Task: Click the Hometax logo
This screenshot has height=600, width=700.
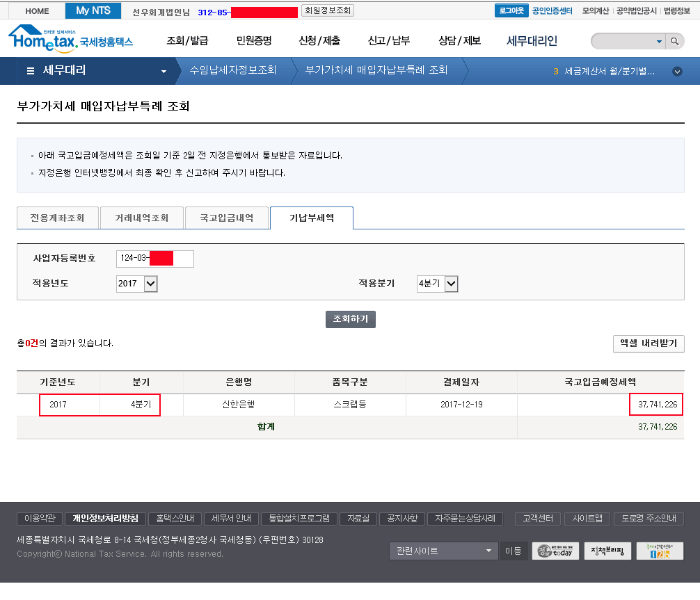Action: point(70,40)
